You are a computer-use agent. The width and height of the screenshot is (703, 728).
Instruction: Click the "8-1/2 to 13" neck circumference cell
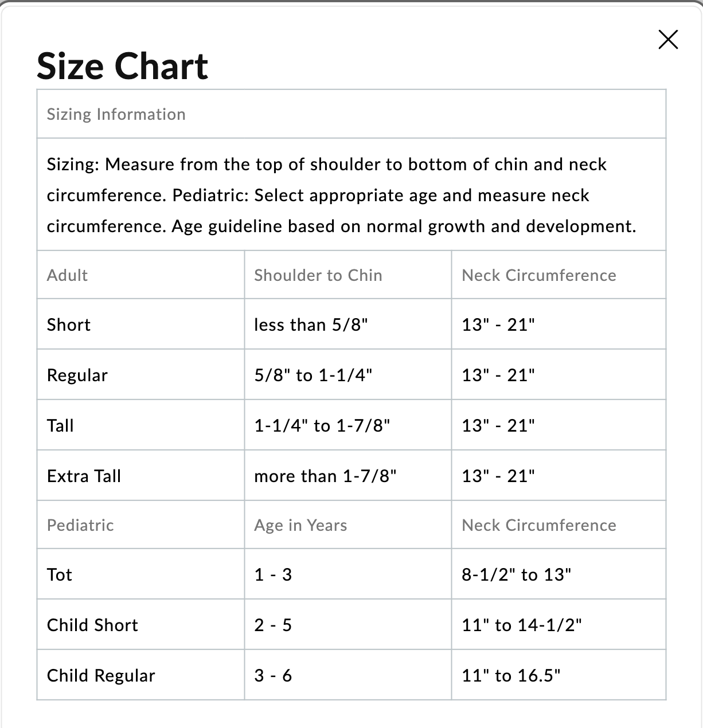tap(517, 575)
